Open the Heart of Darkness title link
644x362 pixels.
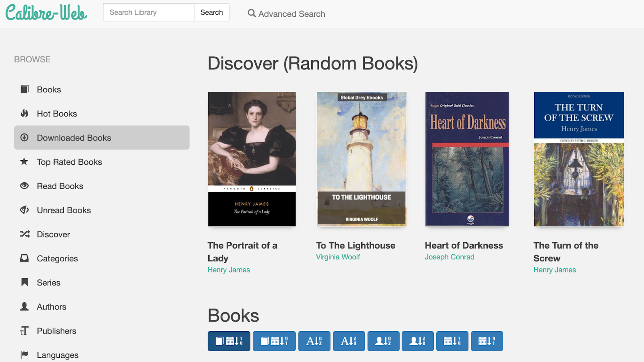(464, 245)
